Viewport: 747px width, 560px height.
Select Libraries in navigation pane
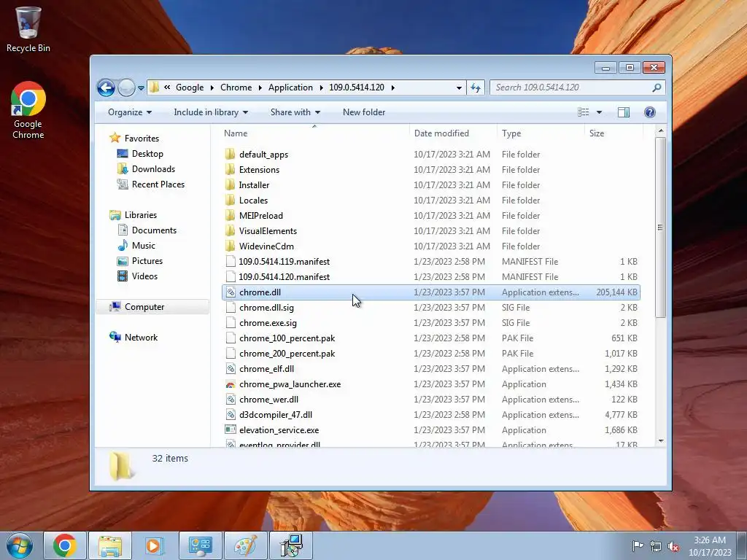coord(141,215)
